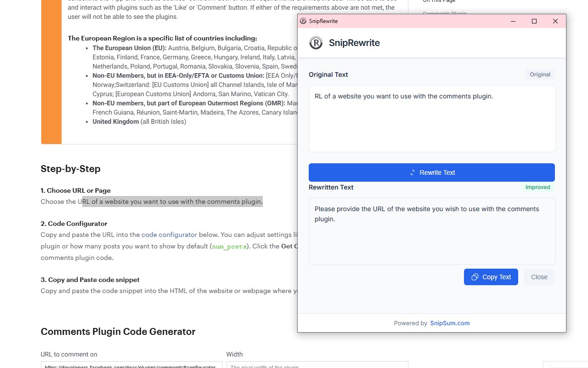Screen dimensions: 588x368
Task: Open the SnipSum.com link
Action: [450, 323]
